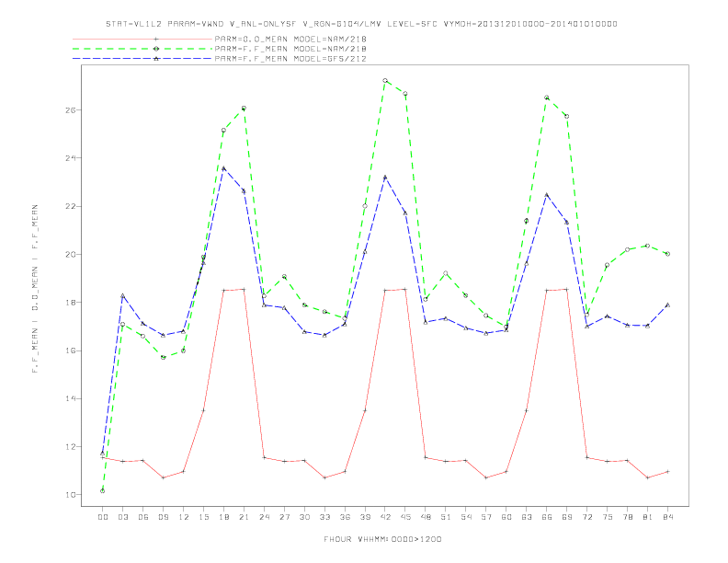Select legend text PARM=F.F_MEAN MODEL=GFS/212
The height and width of the screenshot is (563, 728).
[x=290, y=59]
